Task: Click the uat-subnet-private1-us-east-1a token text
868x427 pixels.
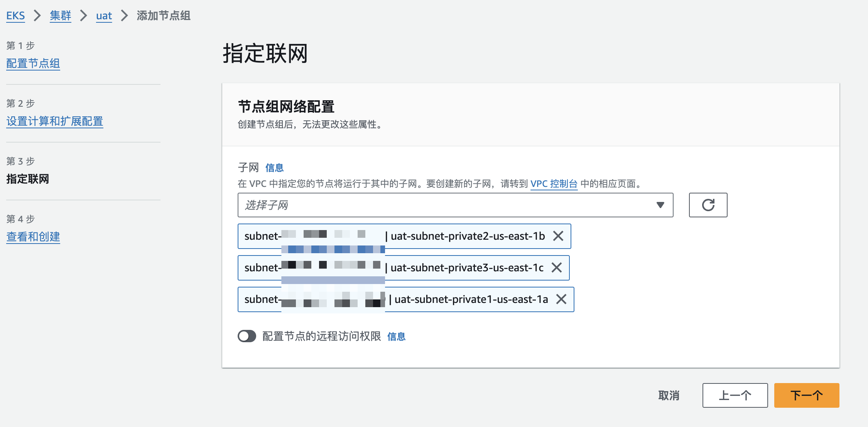Action: 471,299
